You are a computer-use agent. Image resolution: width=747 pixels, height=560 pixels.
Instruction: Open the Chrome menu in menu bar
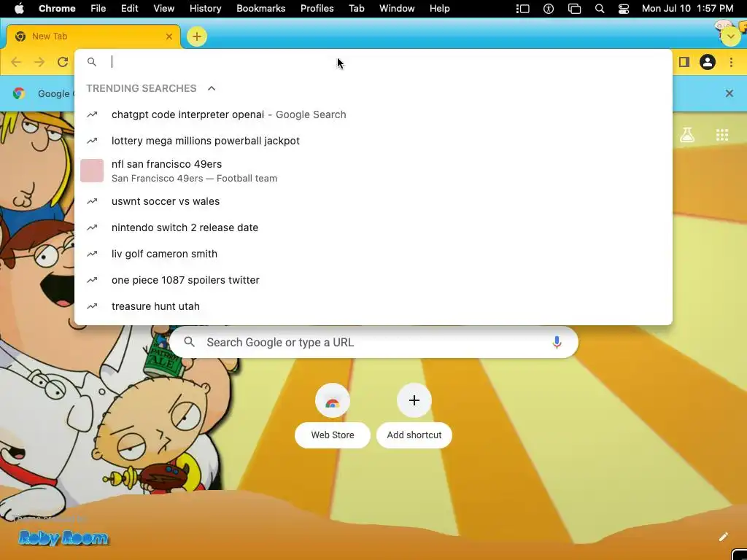(x=57, y=9)
